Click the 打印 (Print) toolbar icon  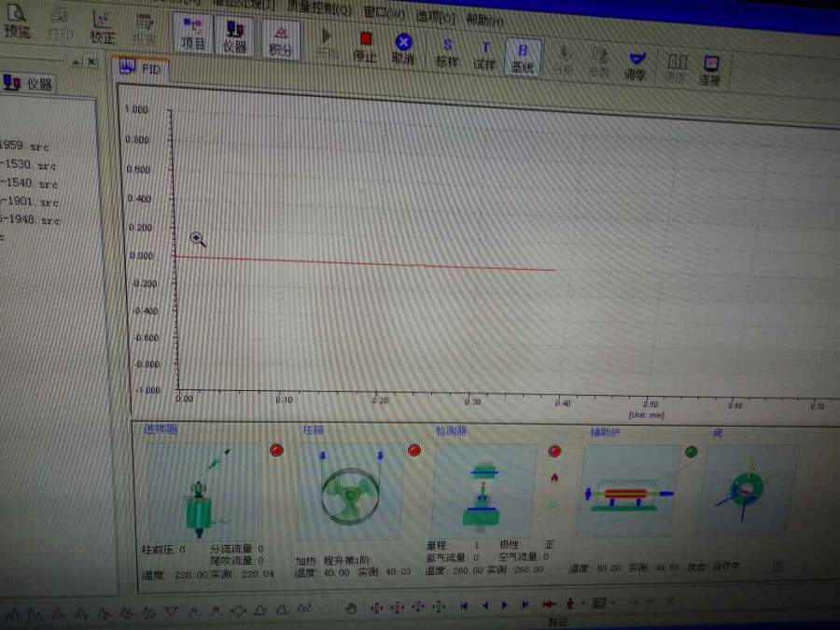[60, 24]
